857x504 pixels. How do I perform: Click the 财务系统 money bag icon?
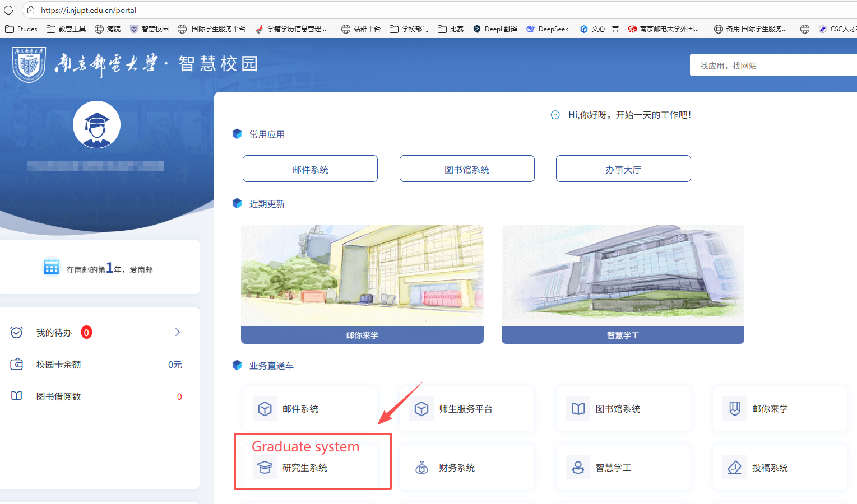pyautogui.click(x=421, y=467)
